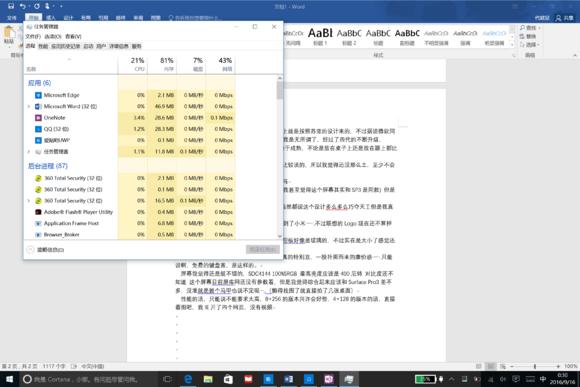This screenshot has width=580, height=387.
Task: Open Microsoft Edge from the taskbar
Action: (x=188, y=379)
